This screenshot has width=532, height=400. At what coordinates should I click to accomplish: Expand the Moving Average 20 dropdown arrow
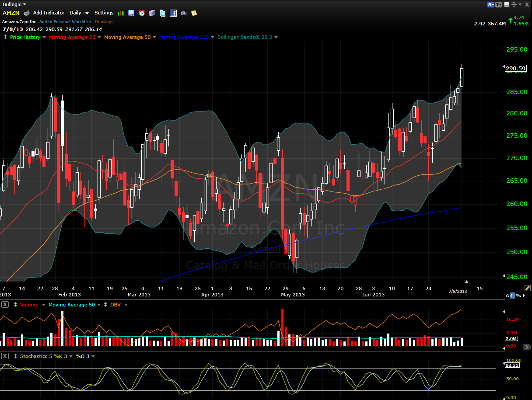point(99,38)
